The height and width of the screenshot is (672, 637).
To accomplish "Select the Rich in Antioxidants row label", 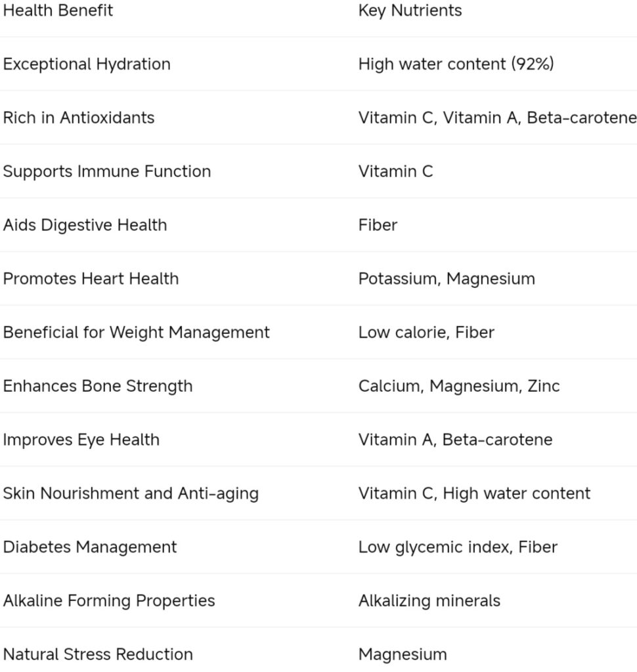I will 79,117.
